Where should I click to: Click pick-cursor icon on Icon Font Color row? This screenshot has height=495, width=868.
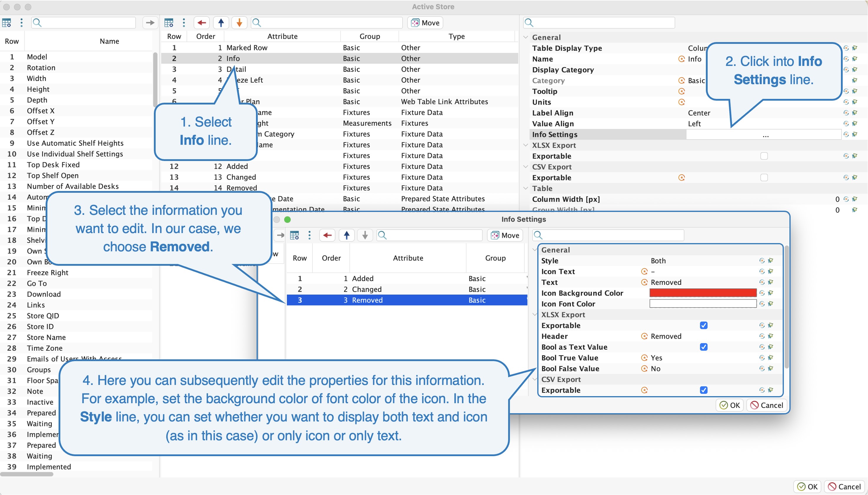[771, 304]
